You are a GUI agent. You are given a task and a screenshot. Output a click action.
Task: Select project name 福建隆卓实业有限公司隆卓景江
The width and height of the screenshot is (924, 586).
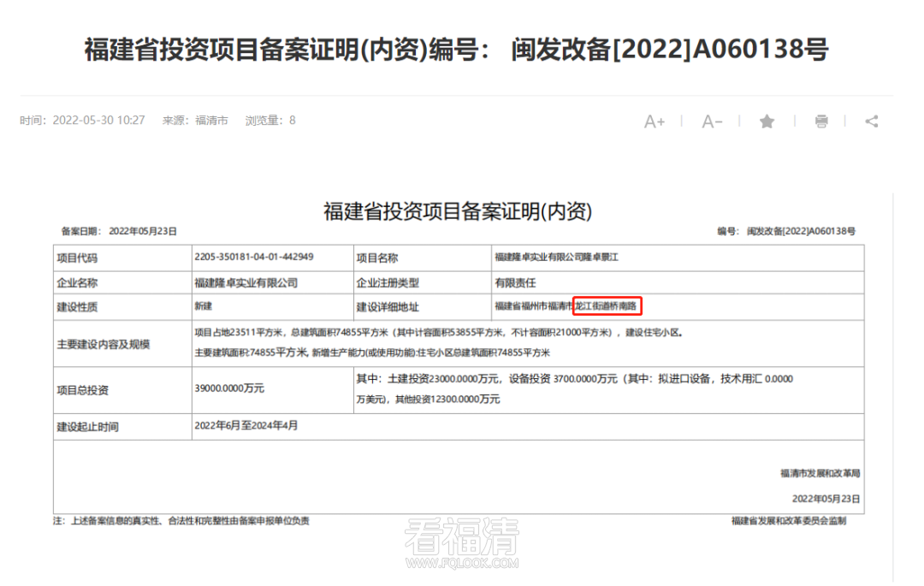pos(556,257)
